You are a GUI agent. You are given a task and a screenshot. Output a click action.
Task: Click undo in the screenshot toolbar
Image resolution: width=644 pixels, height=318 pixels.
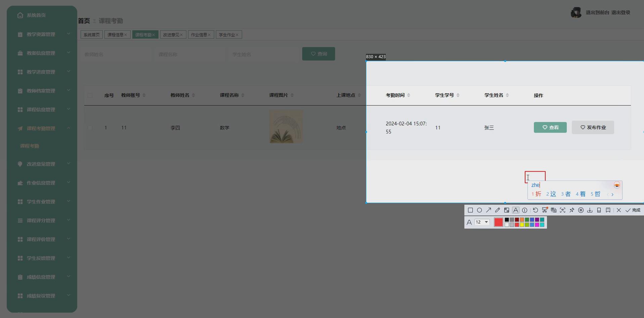click(x=535, y=210)
